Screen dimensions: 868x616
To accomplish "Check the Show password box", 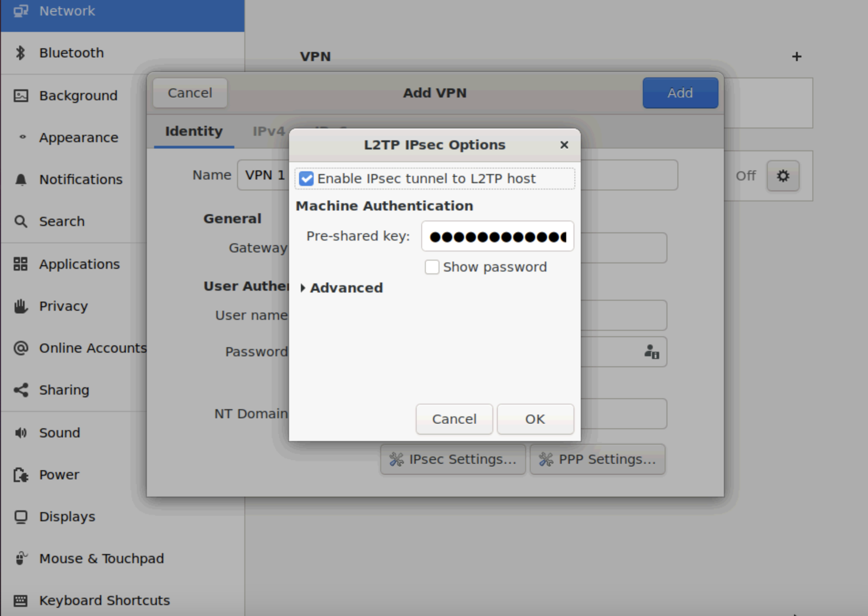I will [x=432, y=267].
